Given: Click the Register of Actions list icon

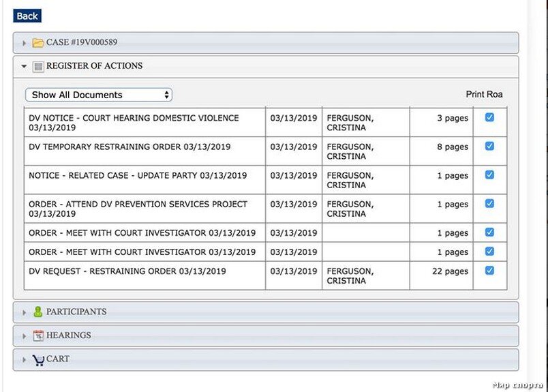Looking at the screenshot, I should [38, 66].
